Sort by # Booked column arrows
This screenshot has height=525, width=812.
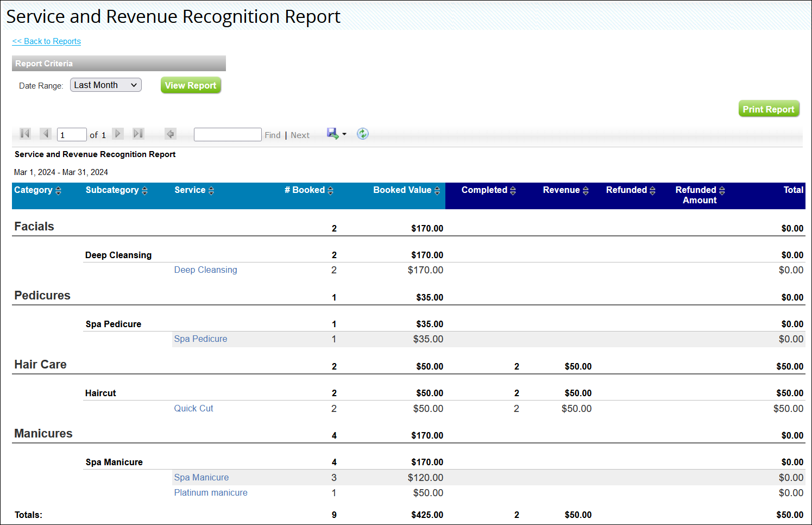pos(331,190)
